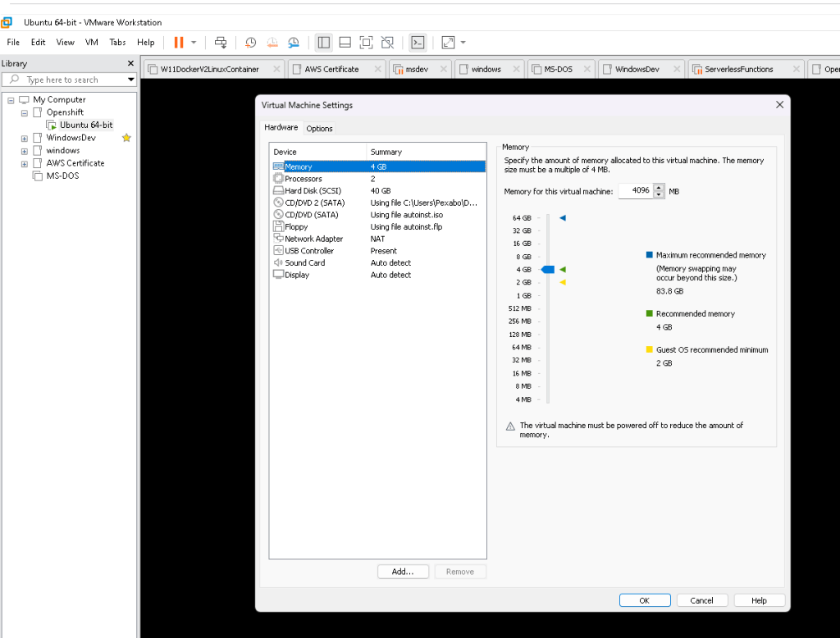Select the Floppy device row
The width and height of the screenshot is (840, 638).
379,226
